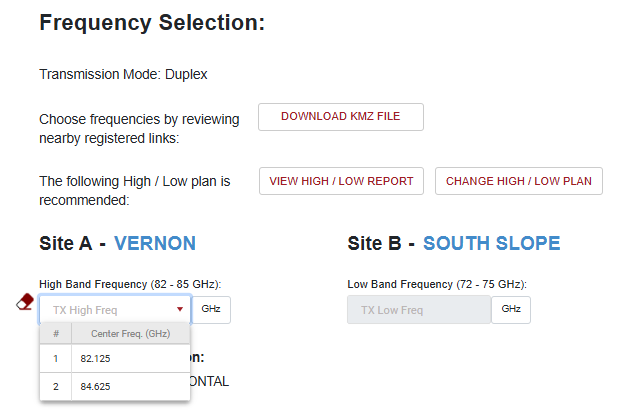Open the SOUTH SLOPE site name link
629x413 pixels.
491,243
